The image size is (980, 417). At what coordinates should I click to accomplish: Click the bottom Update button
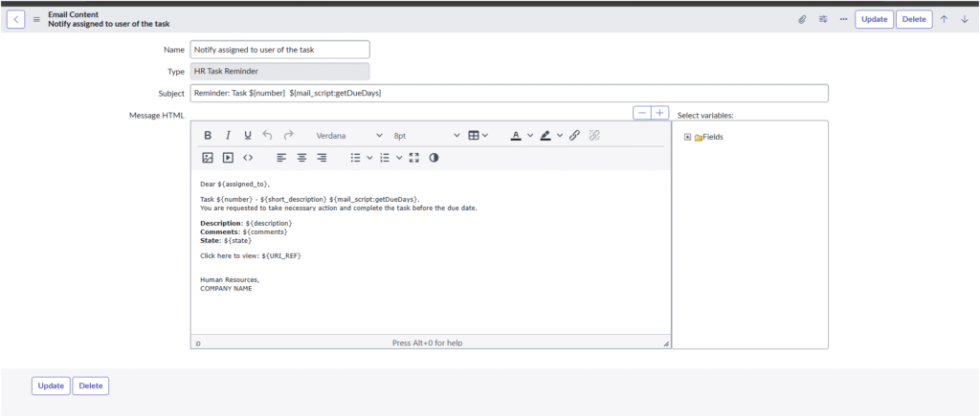(x=51, y=385)
